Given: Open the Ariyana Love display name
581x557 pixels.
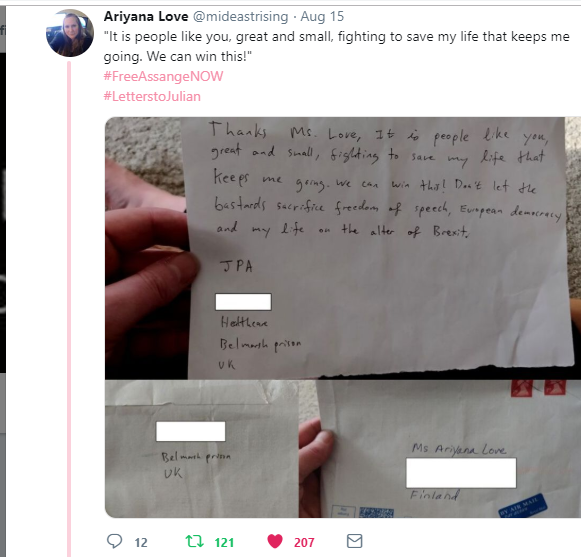Looking at the screenshot, I should point(146,16).
